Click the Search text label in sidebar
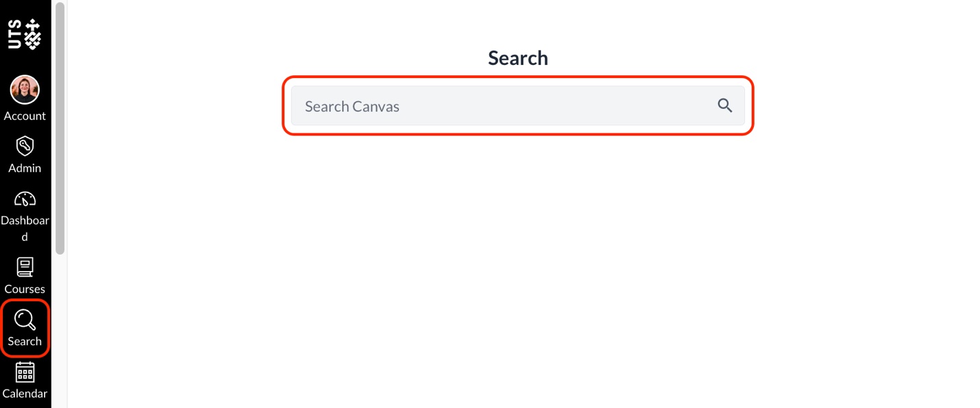The image size is (980, 408). pos(25,341)
